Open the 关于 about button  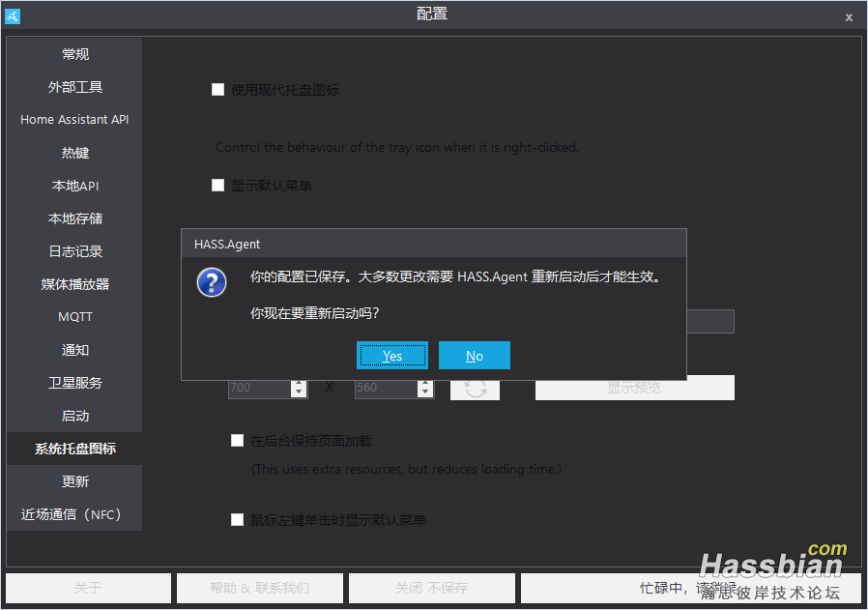[88, 588]
